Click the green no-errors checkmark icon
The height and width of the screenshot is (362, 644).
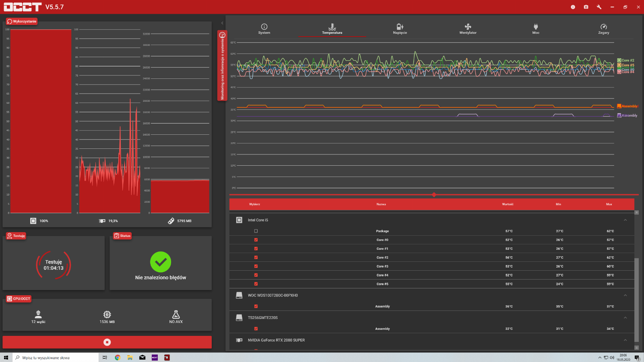(161, 262)
